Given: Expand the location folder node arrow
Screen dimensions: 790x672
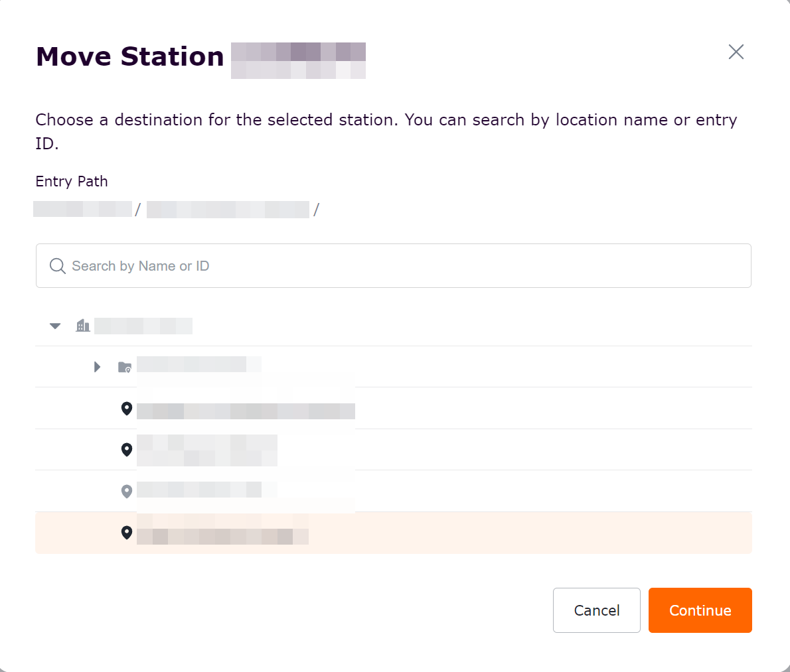Looking at the screenshot, I should point(98,367).
